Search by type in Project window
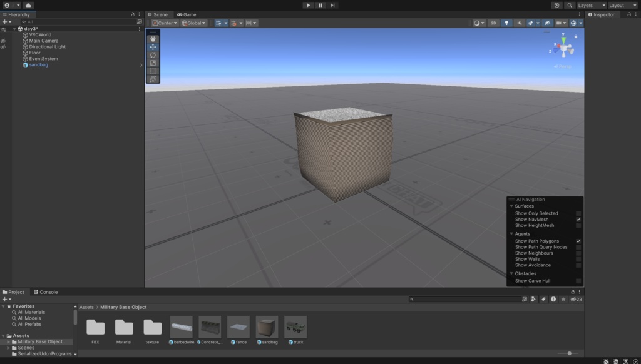Screen dimensions: 641x364 coord(533,300)
